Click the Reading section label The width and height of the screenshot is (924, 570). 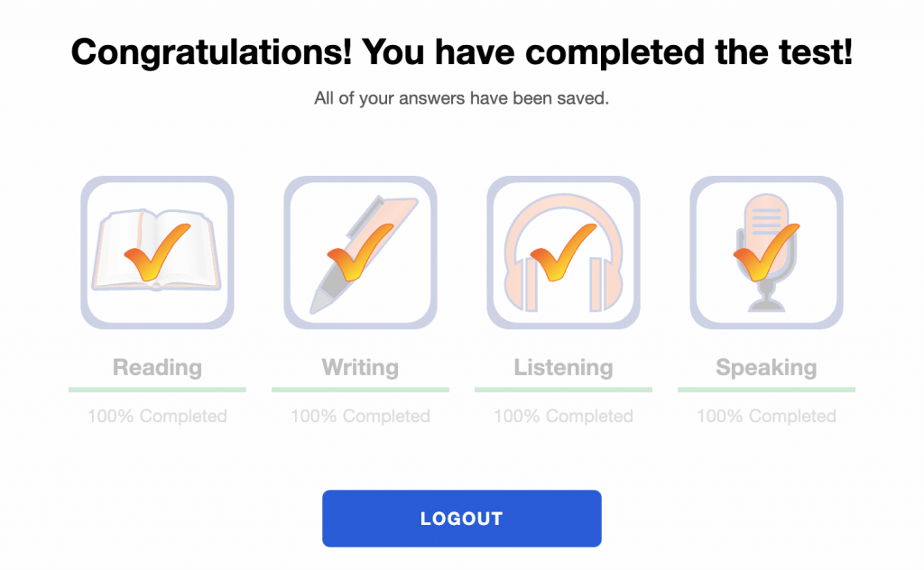coord(157,367)
